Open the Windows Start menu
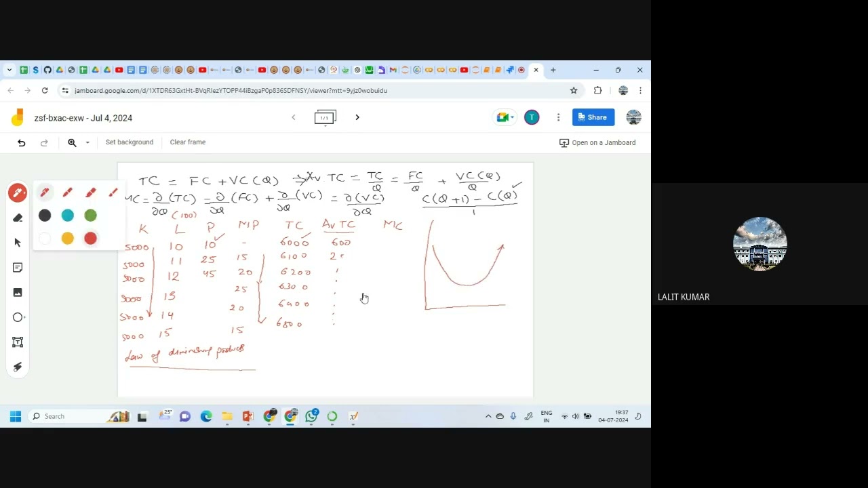868x488 pixels. [15, 416]
